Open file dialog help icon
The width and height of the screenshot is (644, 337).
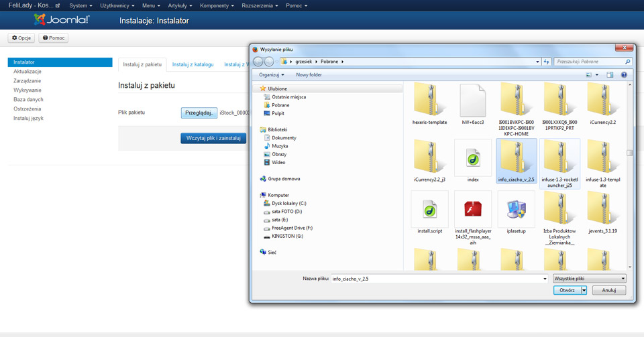click(624, 74)
